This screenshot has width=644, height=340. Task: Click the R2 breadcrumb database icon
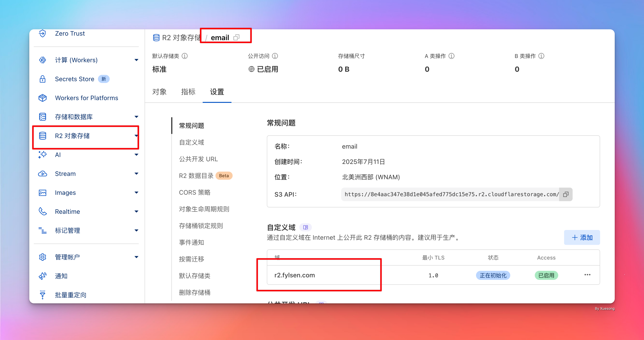[156, 38]
